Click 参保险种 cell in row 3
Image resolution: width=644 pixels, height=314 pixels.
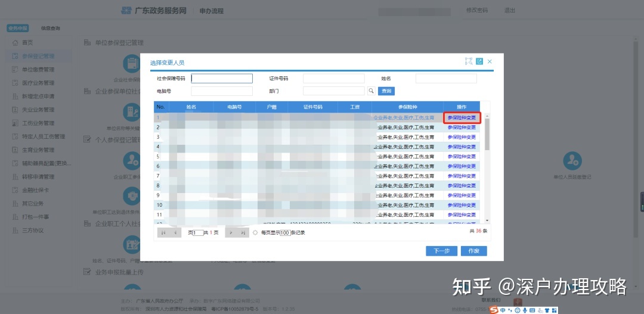click(406, 137)
